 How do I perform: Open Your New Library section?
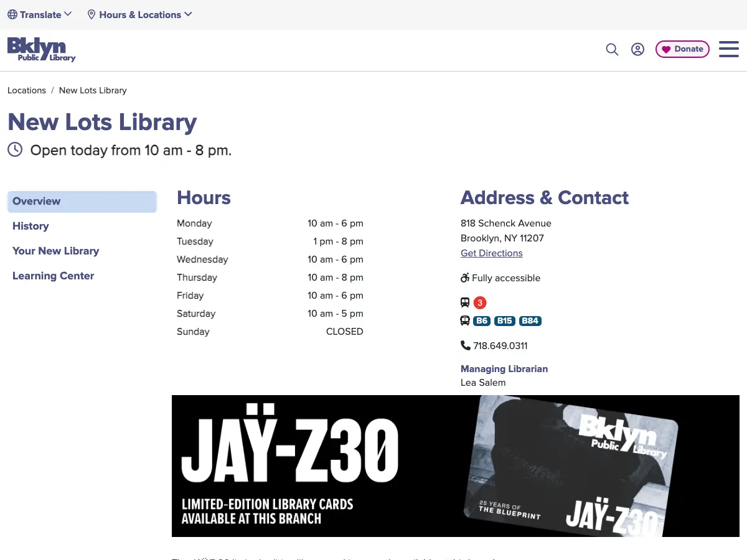point(56,251)
